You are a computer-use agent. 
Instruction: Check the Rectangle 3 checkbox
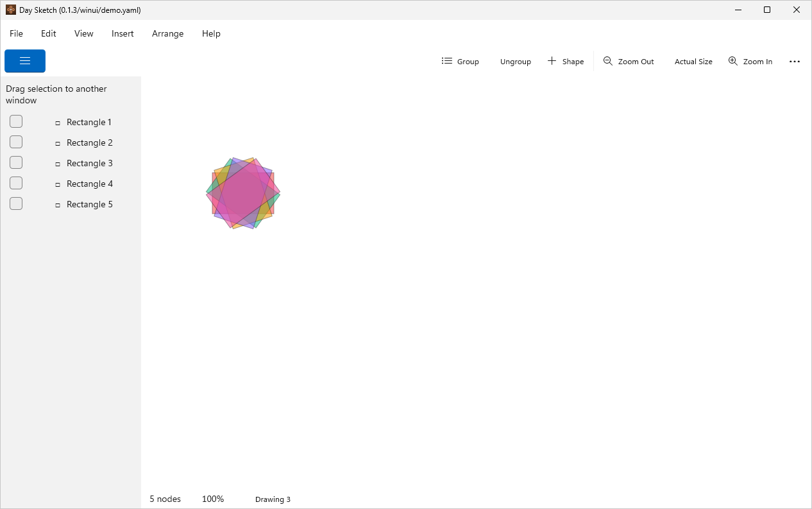[16, 162]
